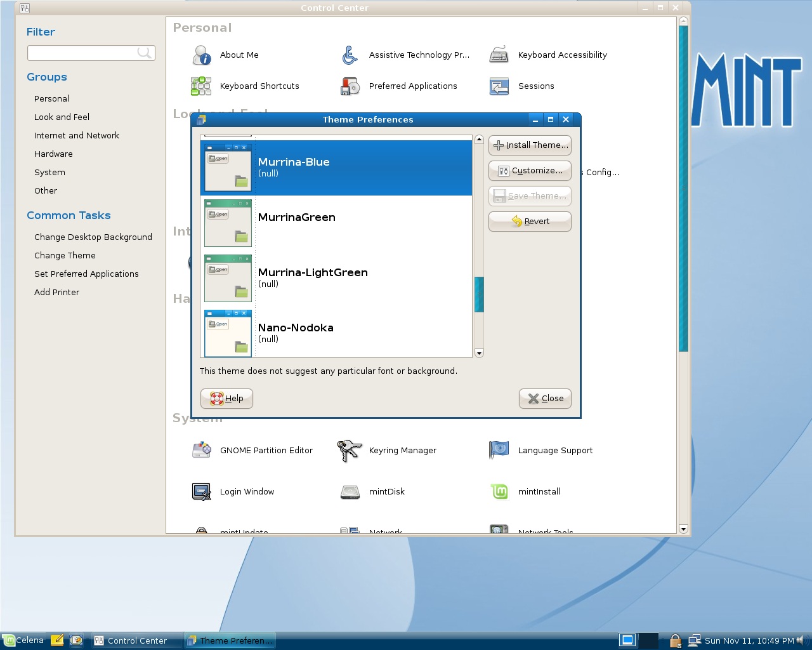Image resolution: width=812 pixels, height=650 pixels.
Task: Select Internet and Network group
Action: pyautogui.click(x=77, y=136)
